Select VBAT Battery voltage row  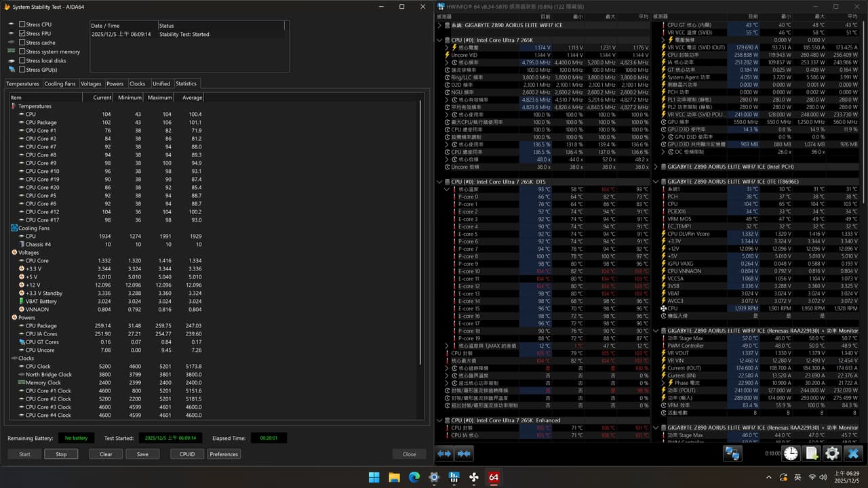coord(107,302)
